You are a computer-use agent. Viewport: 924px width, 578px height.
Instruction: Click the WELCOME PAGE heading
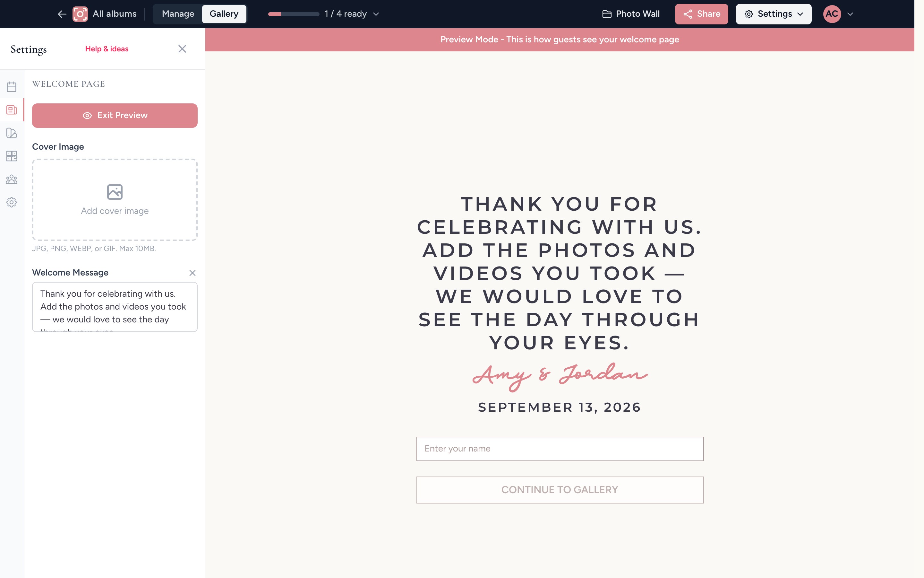coord(69,84)
